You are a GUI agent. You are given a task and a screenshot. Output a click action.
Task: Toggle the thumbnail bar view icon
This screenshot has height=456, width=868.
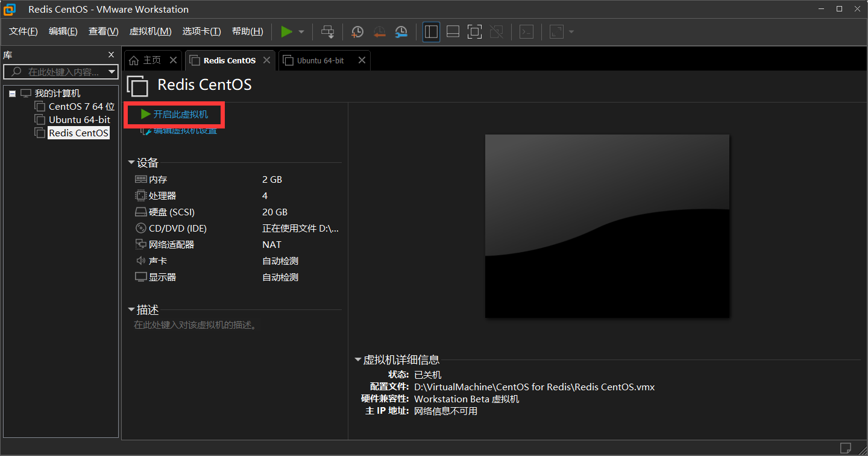pos(453,31)
